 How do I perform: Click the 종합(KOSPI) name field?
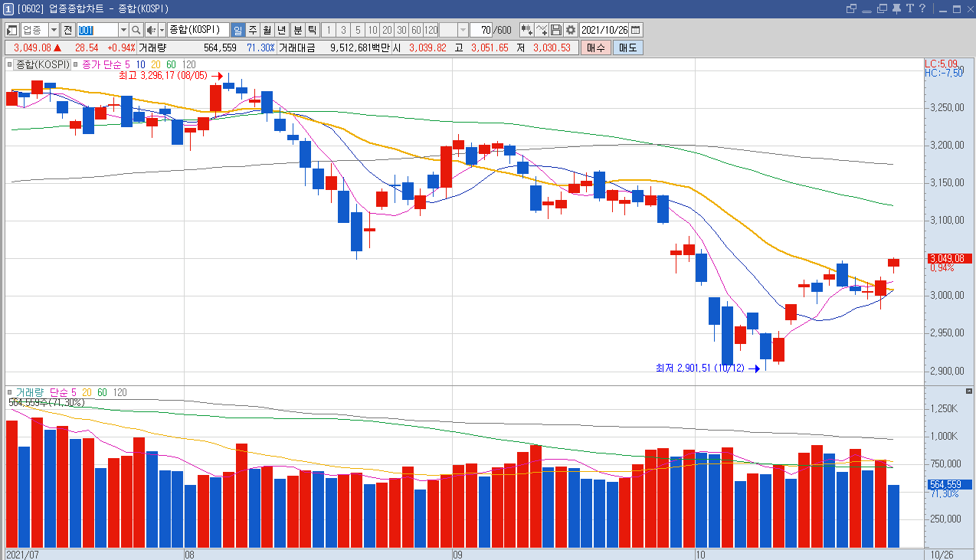198,30
